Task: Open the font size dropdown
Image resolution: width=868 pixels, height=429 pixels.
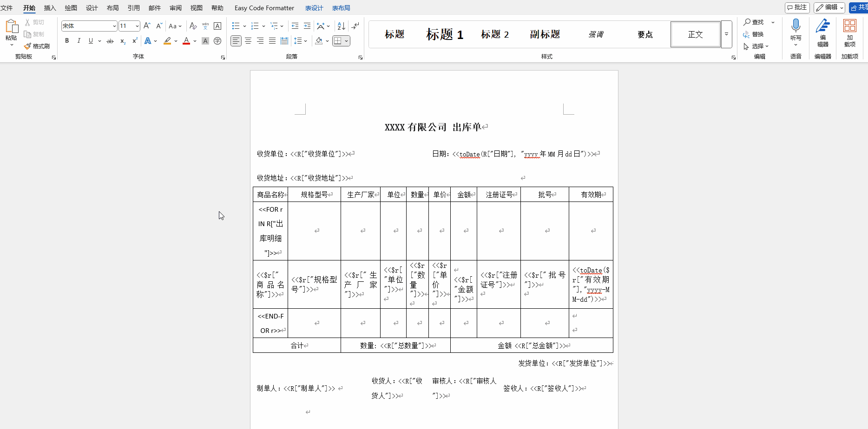Action: [x=137, y=26]
